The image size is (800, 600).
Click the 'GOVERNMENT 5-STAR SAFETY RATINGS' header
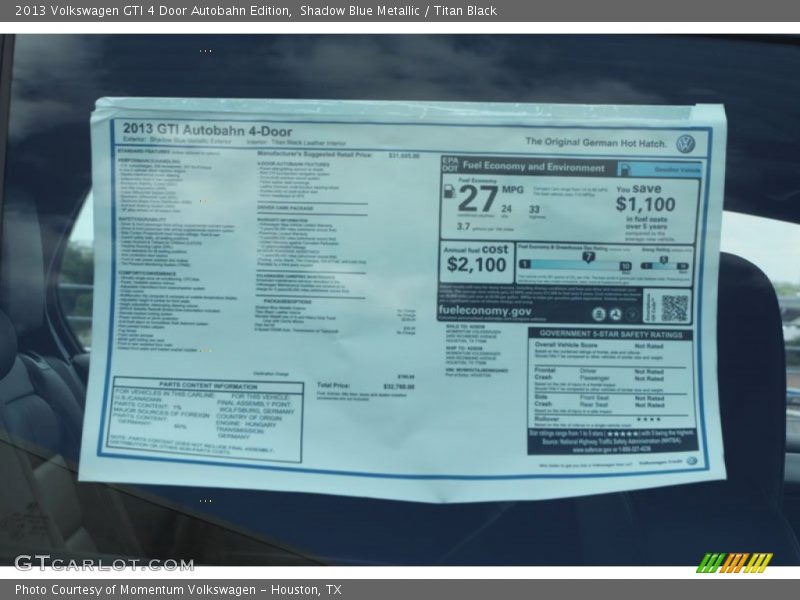611,334
